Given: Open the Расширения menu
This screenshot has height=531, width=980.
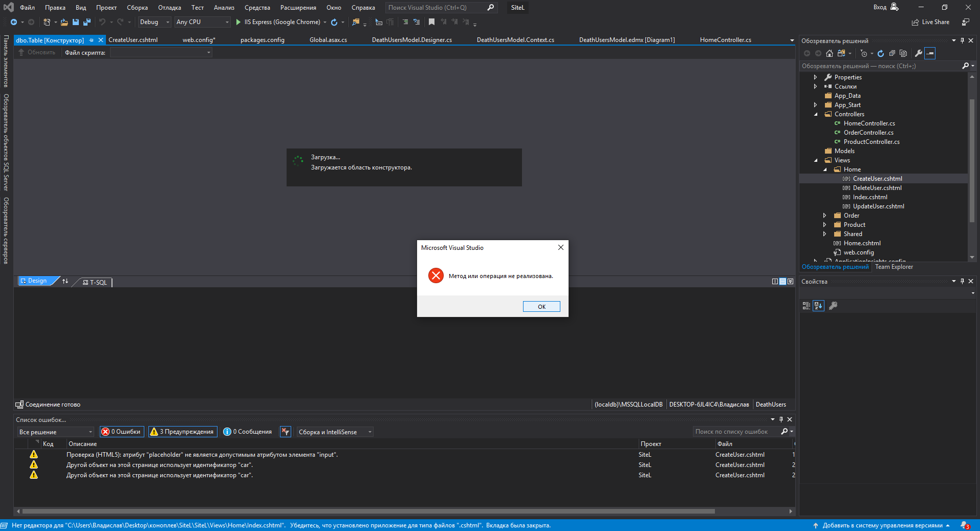Looking at the screenshot, I should [x=298, y=8].
